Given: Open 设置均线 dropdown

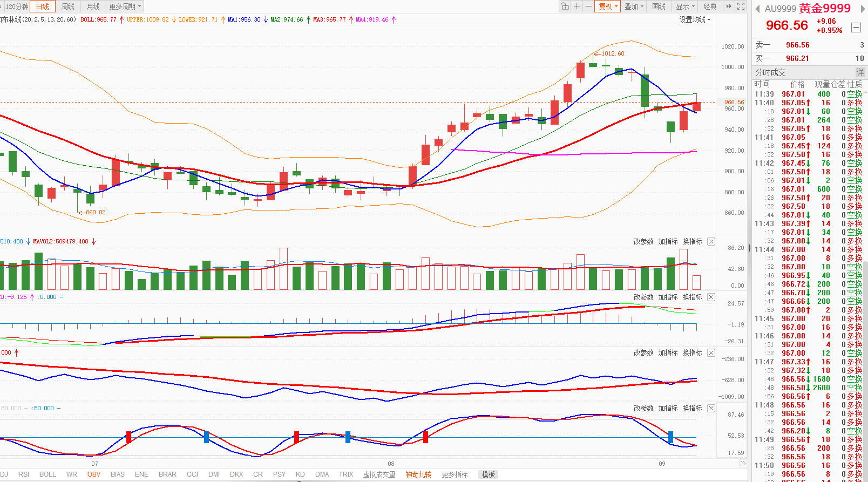Looking at the screenshot, I should tap(695, 19).
